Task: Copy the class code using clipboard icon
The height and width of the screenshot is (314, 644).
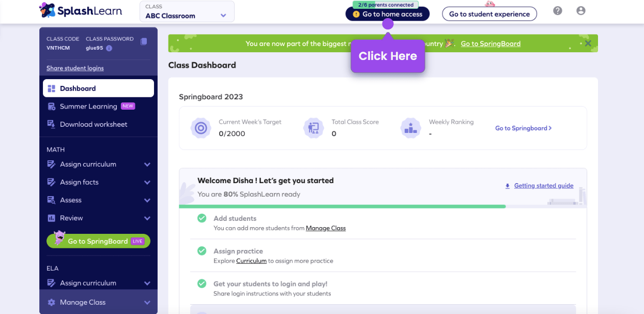Action: tap(144, 42)
